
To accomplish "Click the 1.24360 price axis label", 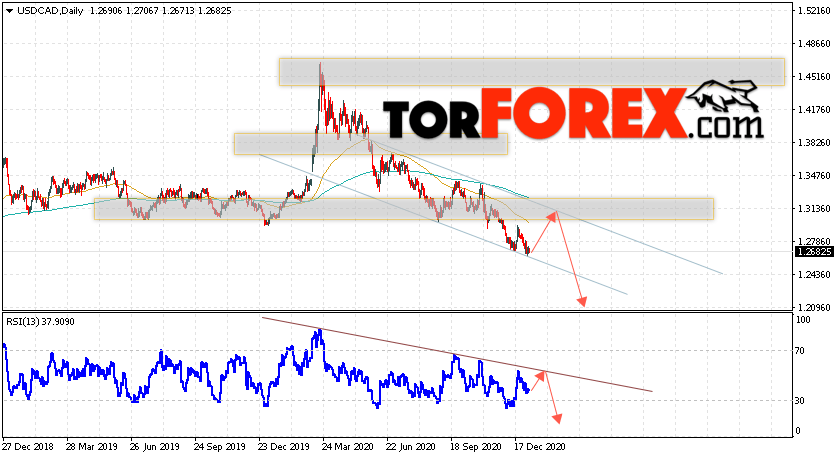I will tap(814, 275).
